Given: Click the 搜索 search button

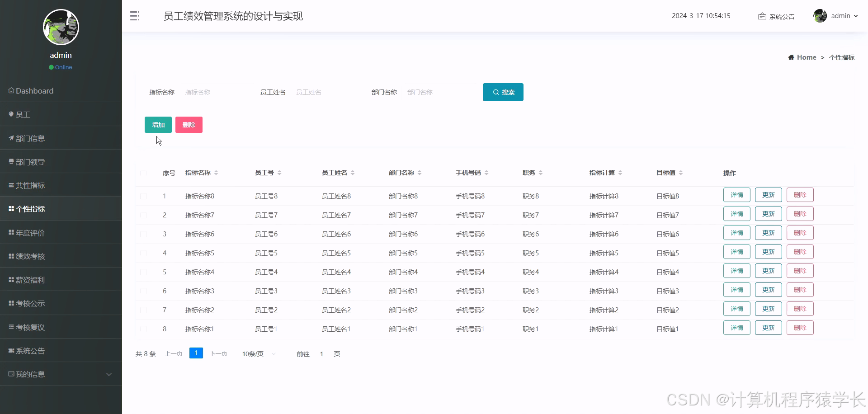Looking at the screenshot, I should (x=503, y=92).
